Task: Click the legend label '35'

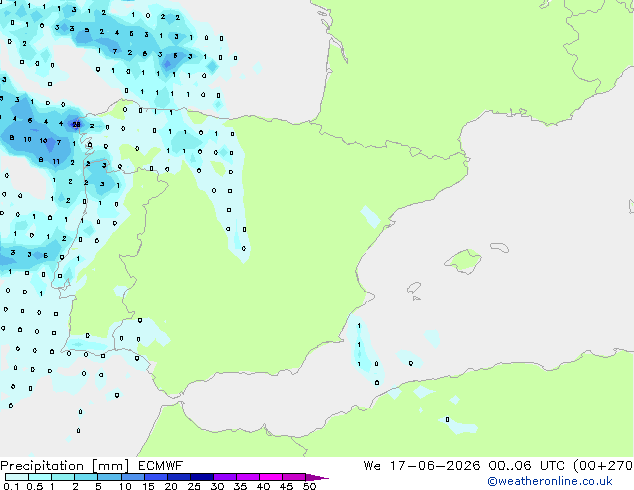Action: [240, 486]
